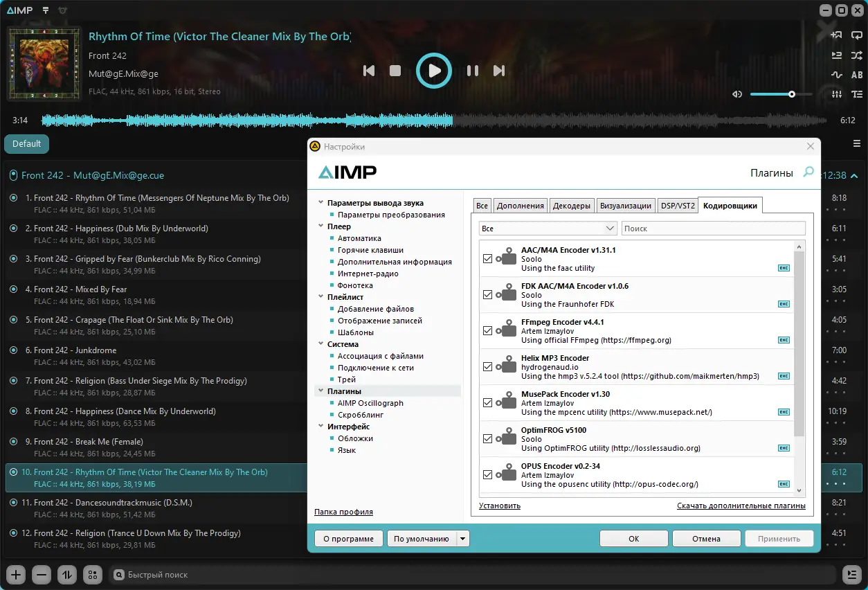Remove tracks with the minus button
The image size is (868, 590).
click(42, 574)
